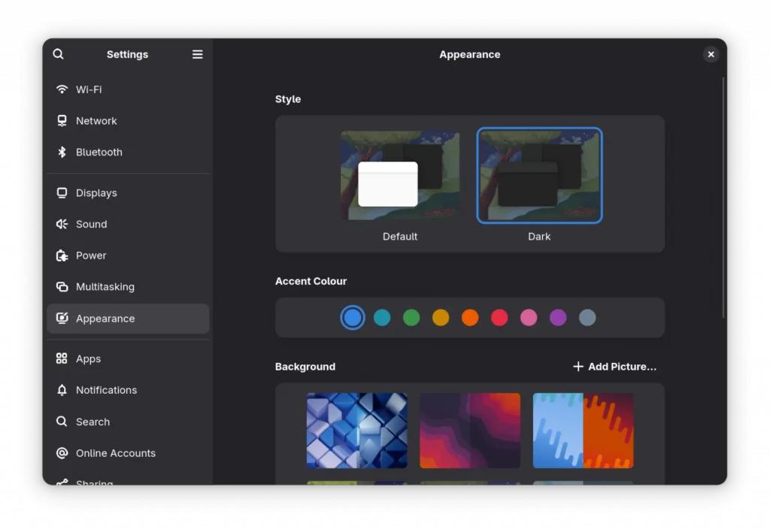Open the Multitasking panel
This screenshot has width=770, height=532.
[105, 287]
